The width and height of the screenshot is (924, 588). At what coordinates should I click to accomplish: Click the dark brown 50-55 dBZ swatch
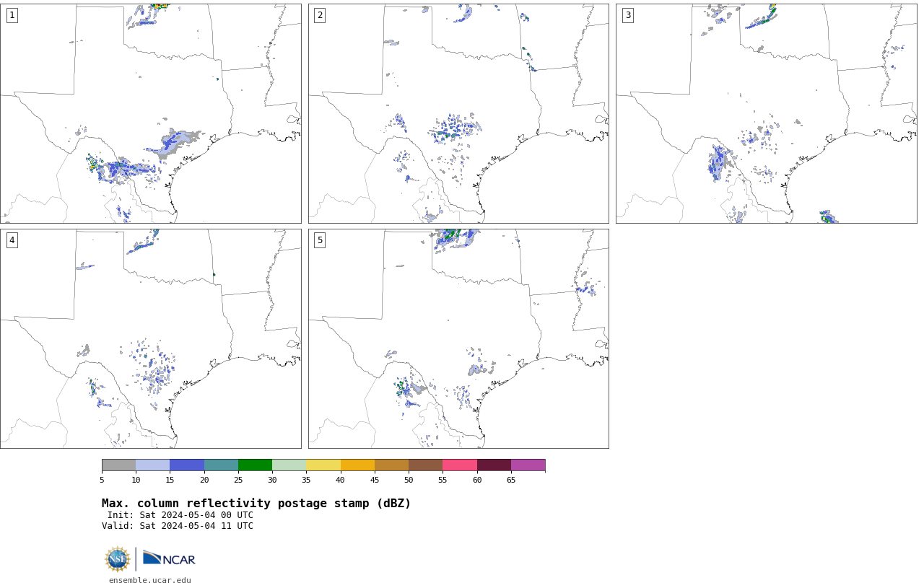[x=425, y=465]
